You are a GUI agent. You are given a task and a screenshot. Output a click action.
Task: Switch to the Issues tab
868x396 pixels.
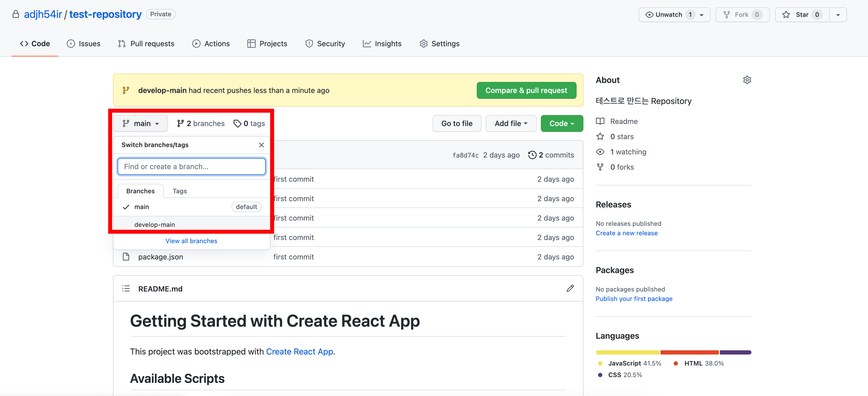pyautogui.click(x=83, y=44)
